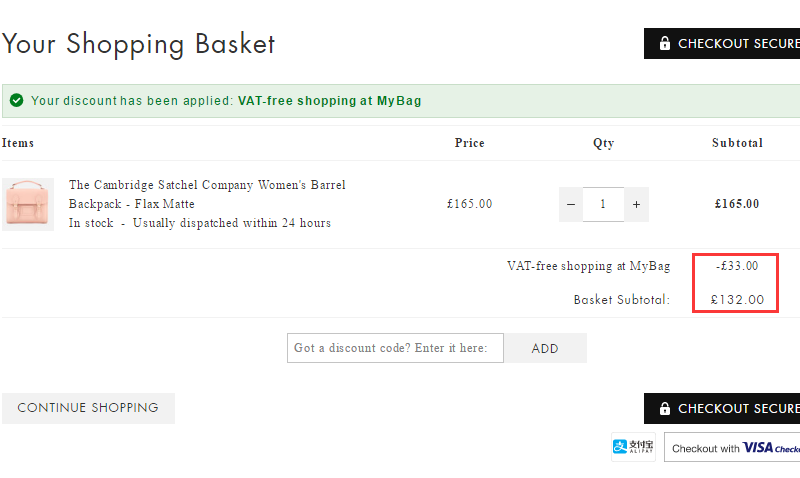Pay with the Alipay icon
This screenshot has height=478, width=800.
[633, 447]
